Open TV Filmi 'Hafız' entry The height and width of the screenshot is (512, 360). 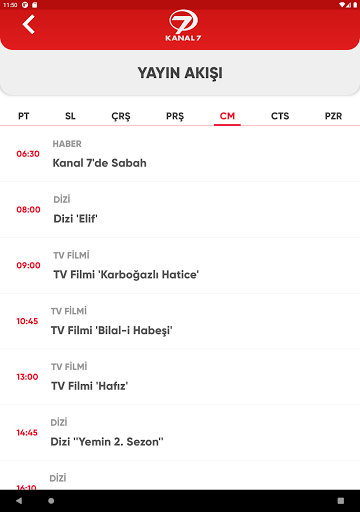click(x=180, y=377)
